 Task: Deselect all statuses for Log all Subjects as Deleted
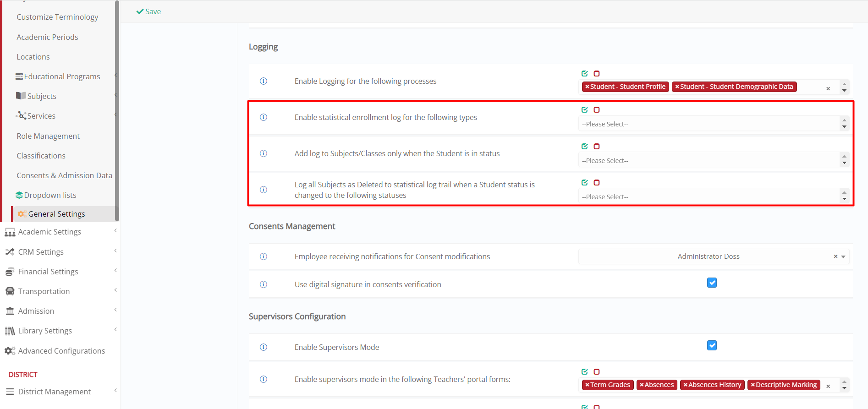597,182
